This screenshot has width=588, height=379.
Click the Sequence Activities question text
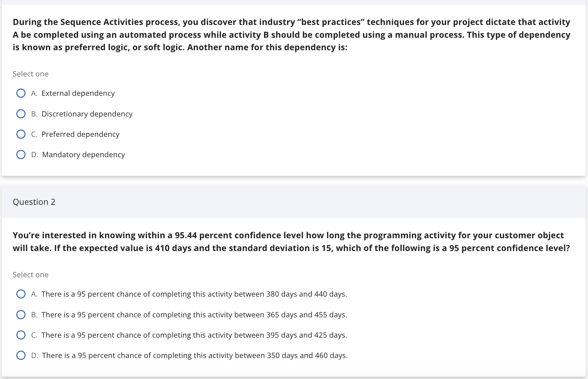pyautogui.click(x=291, y=34)
